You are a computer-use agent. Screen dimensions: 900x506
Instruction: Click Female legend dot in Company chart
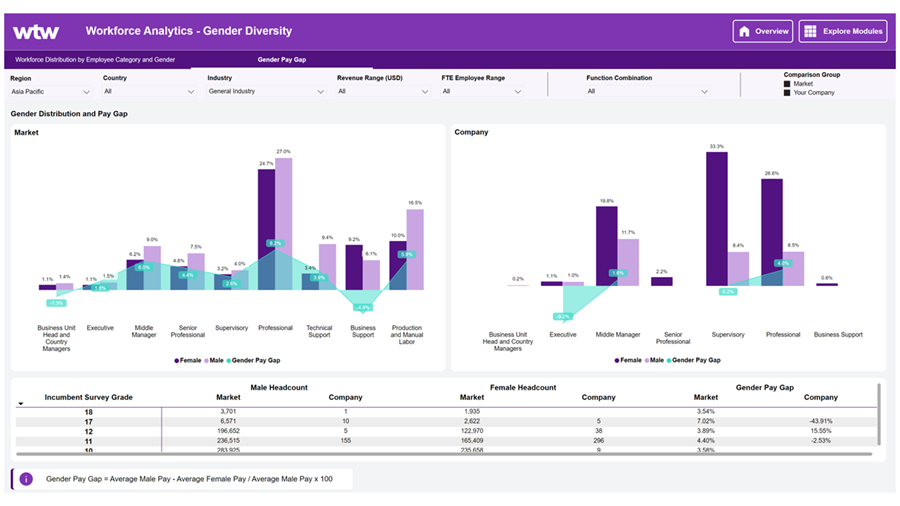coord(617,360)
